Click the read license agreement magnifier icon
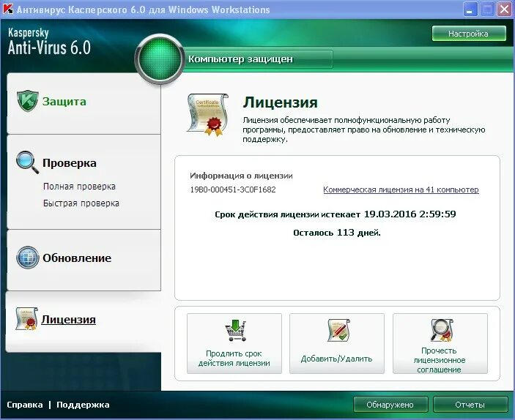 coord(442,330)
